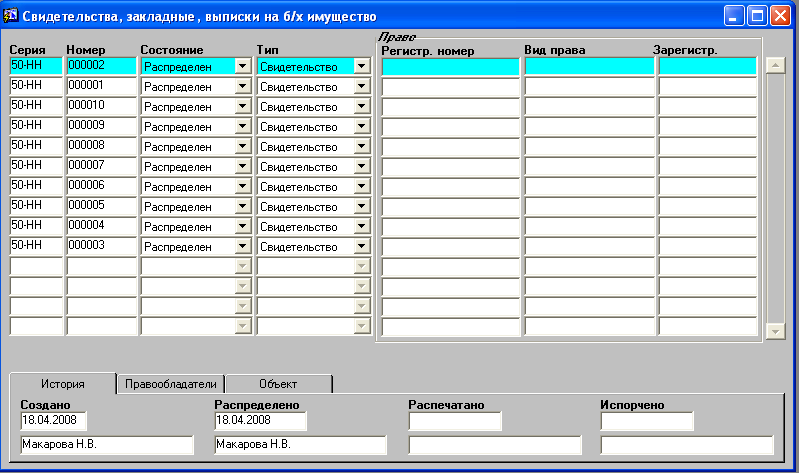Select Номер field 000009

click(101, 126)
